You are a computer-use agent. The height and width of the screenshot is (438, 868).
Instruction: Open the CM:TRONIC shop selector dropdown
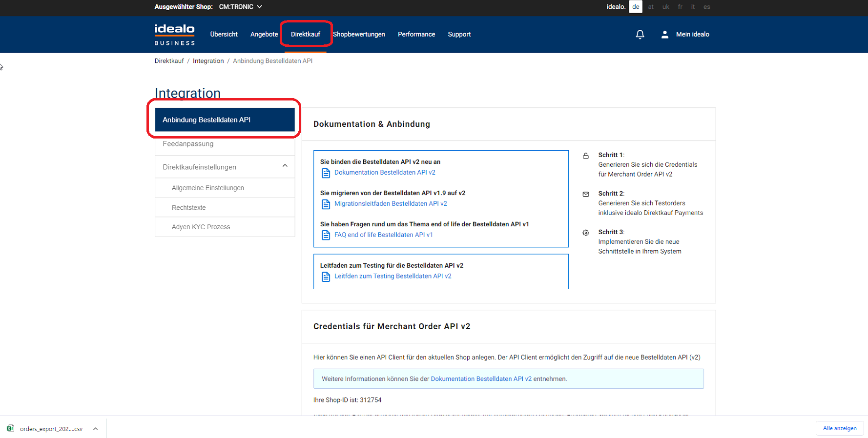coord(240,7)
